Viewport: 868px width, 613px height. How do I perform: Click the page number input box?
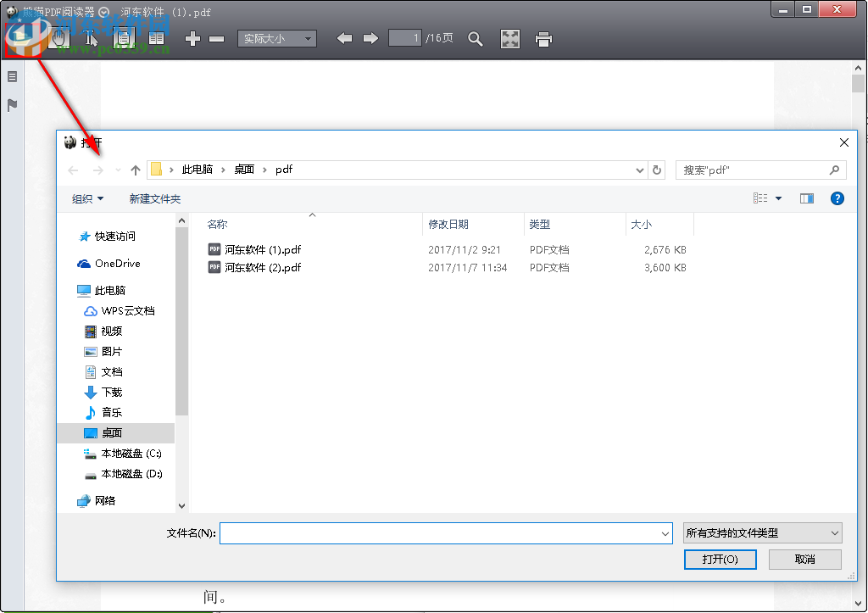(404, 38)
